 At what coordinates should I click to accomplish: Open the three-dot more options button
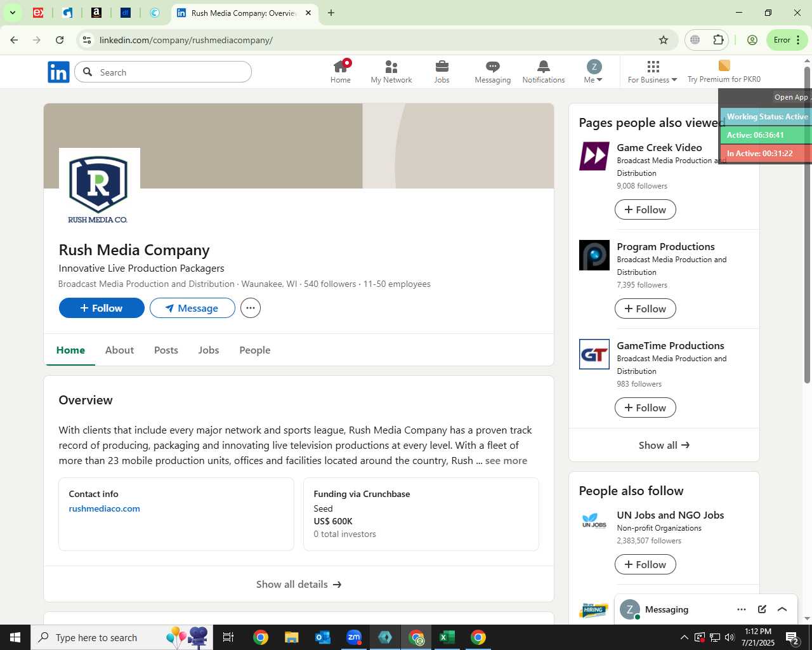point(251,308)
